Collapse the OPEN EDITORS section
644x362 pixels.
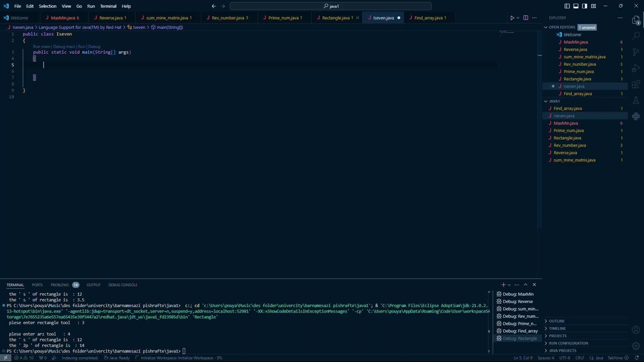click(561, 27)
